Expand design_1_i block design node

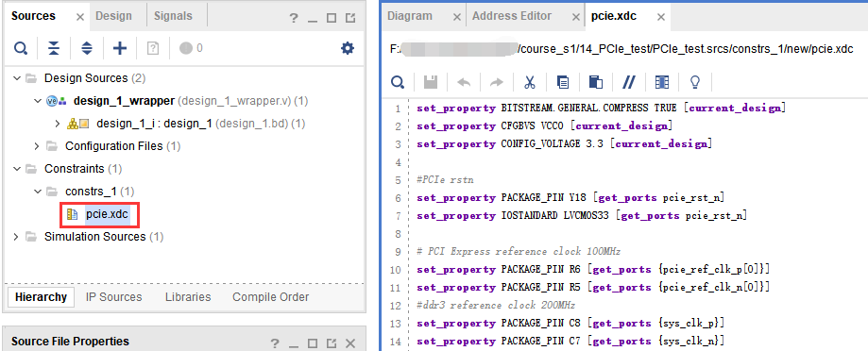pos(58,124)
